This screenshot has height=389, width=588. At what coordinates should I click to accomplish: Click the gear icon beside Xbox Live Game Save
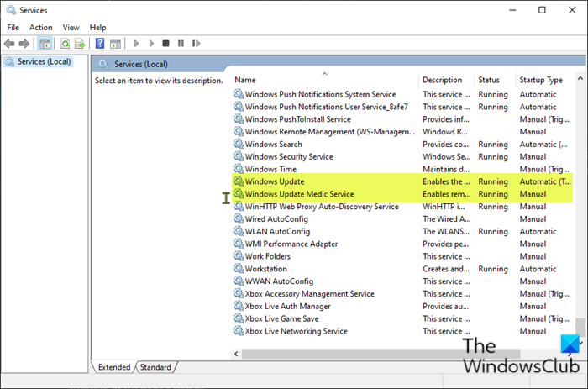tap(239, 318)
